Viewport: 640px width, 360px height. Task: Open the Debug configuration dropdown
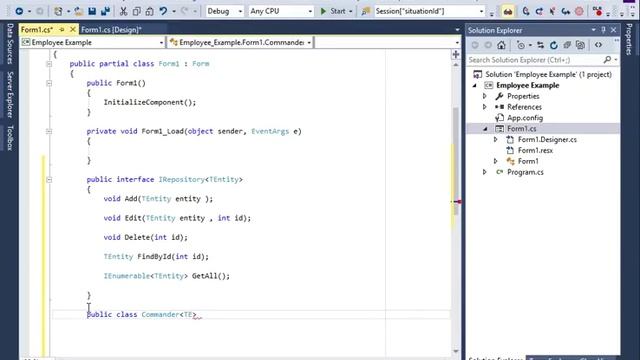click(x=240, y=11)
